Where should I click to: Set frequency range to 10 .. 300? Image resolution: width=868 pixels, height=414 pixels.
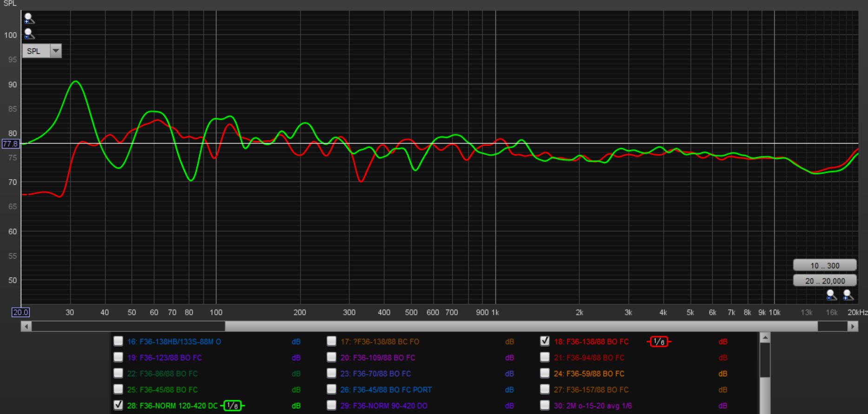tap(824, 265)
